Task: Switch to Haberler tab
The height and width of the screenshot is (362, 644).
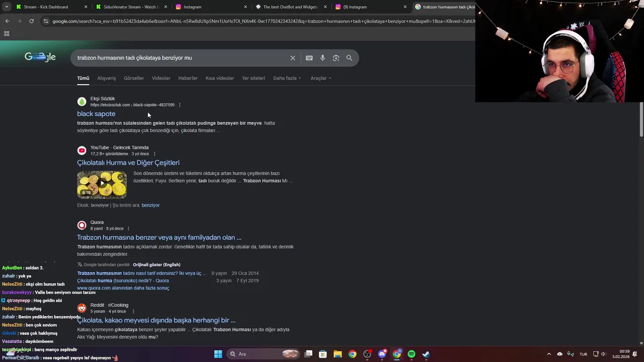Action: 188,78
